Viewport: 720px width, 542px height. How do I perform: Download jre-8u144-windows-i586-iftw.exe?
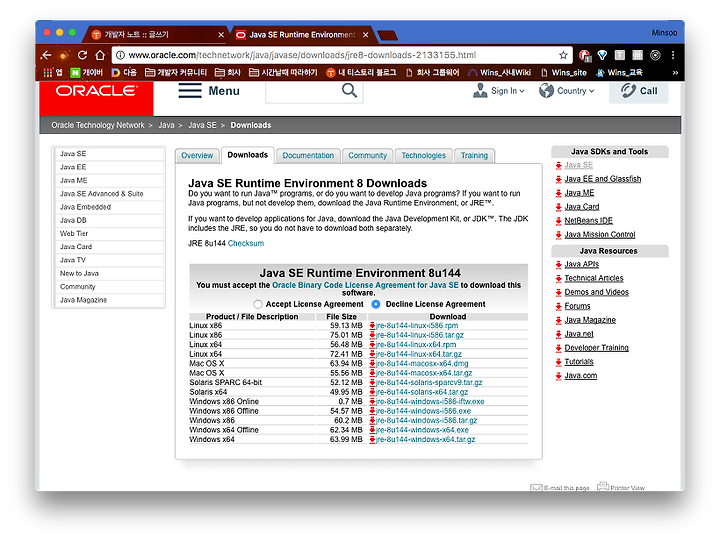click(430, 402)
